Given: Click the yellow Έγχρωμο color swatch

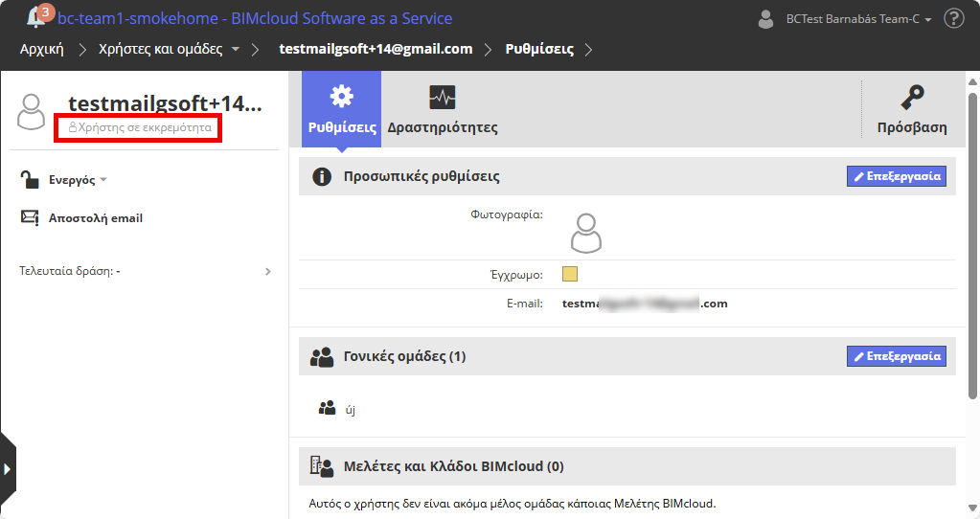Looking at the screenshot, I should 570,275.
